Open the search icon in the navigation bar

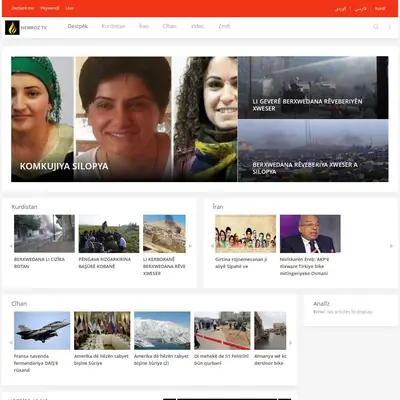[x=376, y=27]
